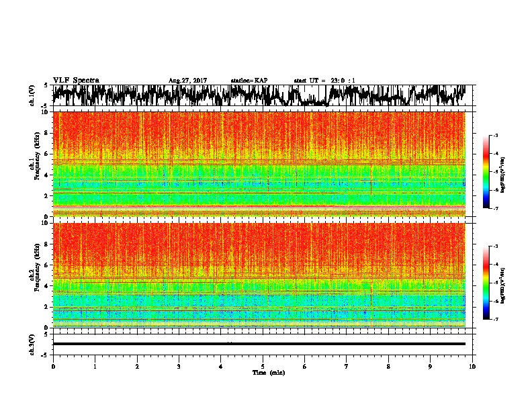The width and height of the screenshot is (532, 411).
Task: Click the 'VLF Spectra' title text
Action: click(x=76, y=81)
